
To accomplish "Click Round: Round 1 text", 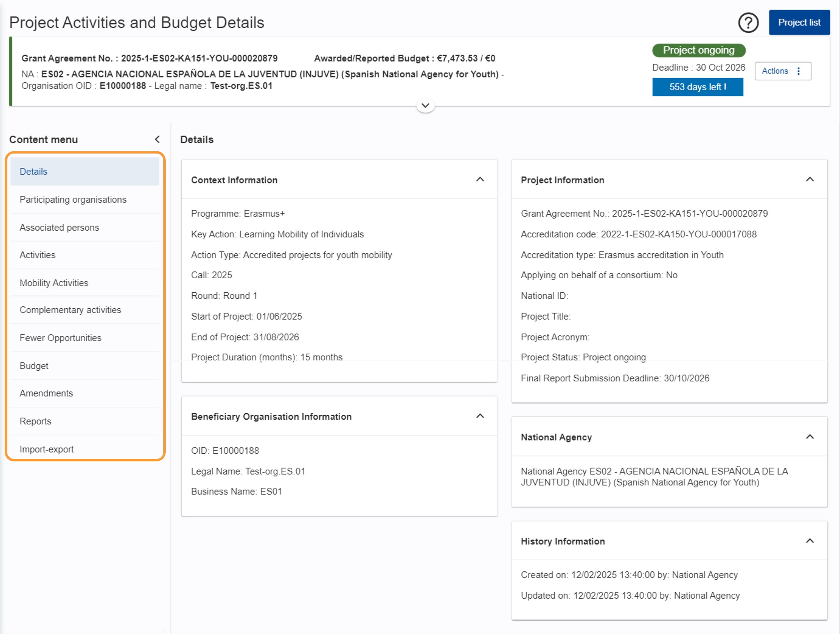I will [224, 296].
